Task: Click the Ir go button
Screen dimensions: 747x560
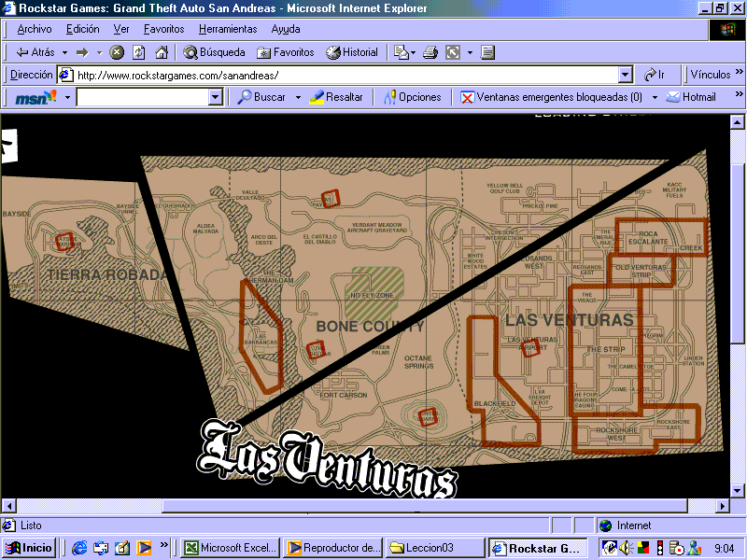Action: (655, 75)
